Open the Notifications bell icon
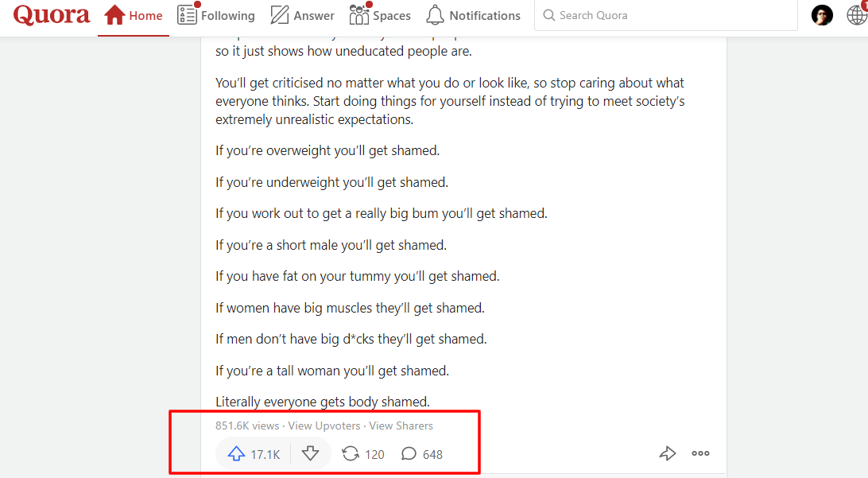 (435, 14)
